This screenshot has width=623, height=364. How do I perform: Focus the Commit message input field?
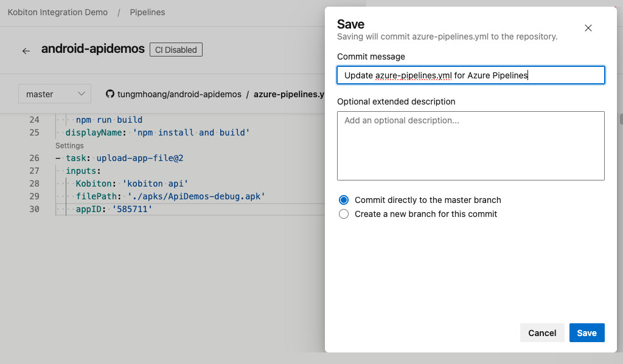(471, 75)
